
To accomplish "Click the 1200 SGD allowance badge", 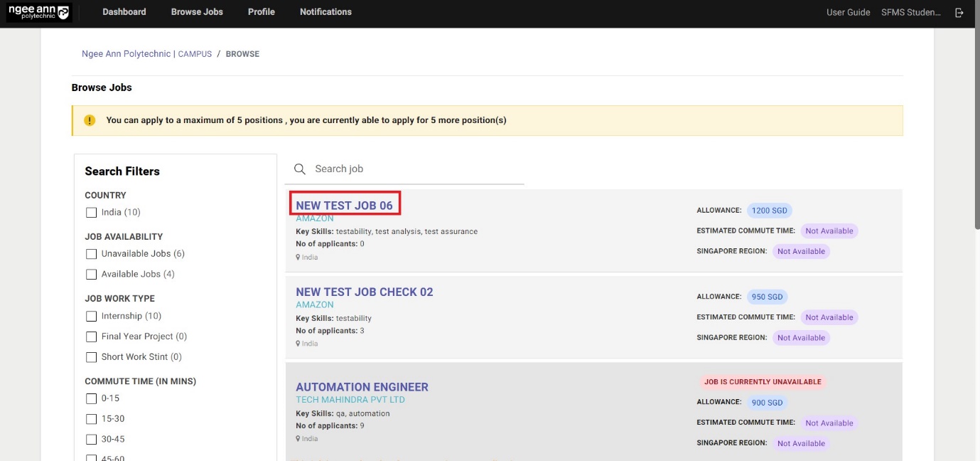I will 769,211.
